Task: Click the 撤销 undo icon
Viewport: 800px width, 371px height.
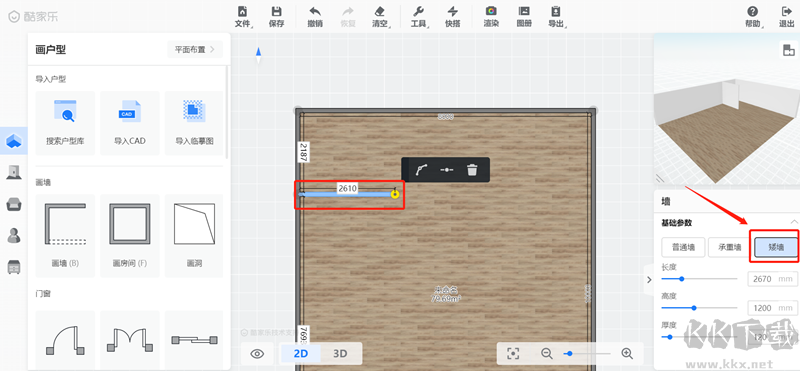Action: tap(315, 12)
